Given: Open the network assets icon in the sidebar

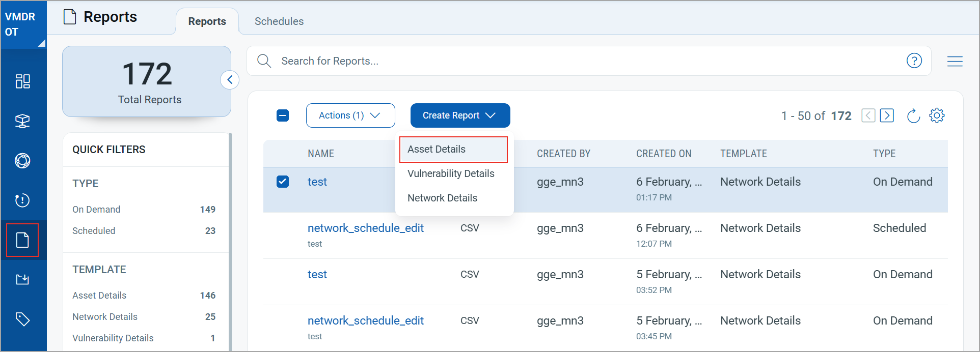Looking at the screenshot, I should pyautogui.click(x=22, y=121).
